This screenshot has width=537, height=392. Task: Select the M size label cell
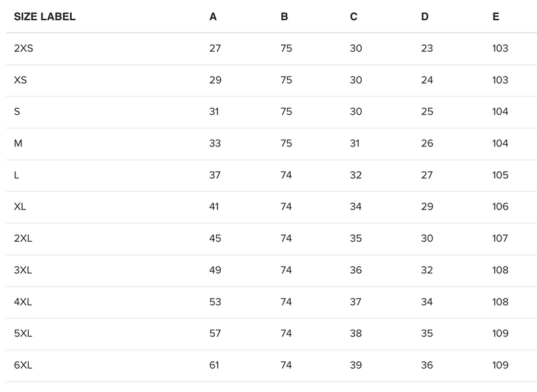pyautogui.click(x=17, y=144)
